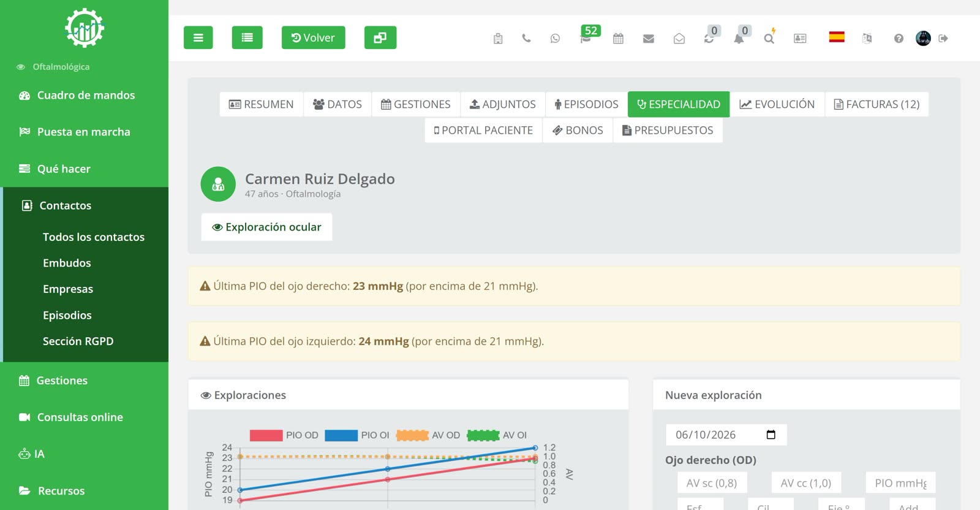Expand the Contactos sidebar section

coord(86,205)
